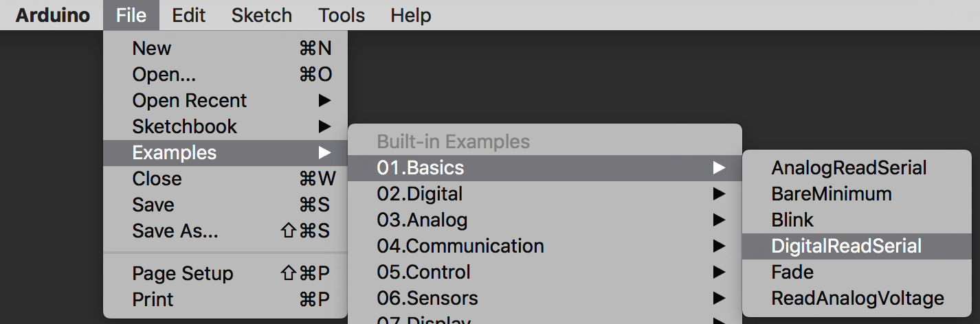
Task: Open the 06.Sensors examples submenu
Action: 427,299
